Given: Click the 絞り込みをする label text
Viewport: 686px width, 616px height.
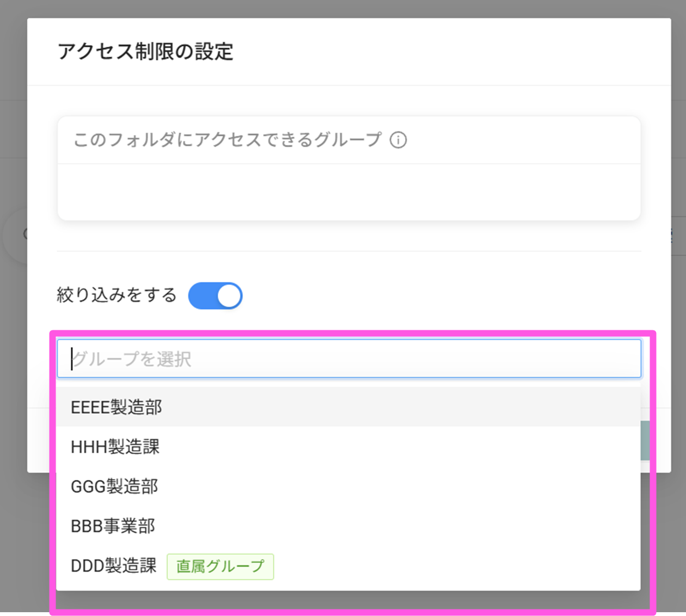Looking at the screenshot, I should [117, 295].
